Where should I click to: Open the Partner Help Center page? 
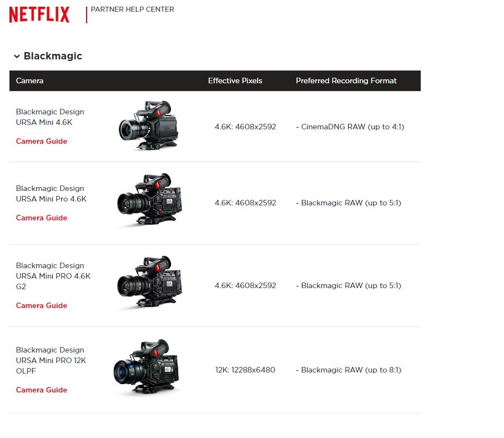point(132,9)
